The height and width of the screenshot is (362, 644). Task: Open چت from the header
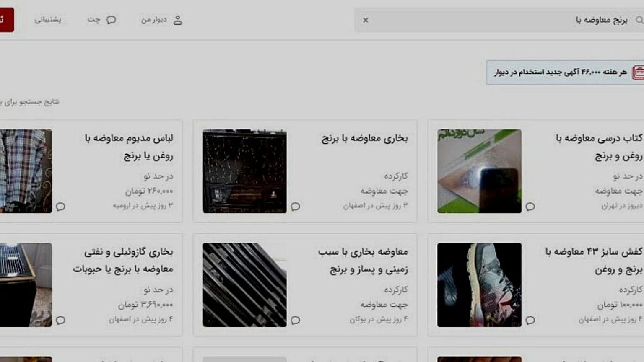pos(101,20)
